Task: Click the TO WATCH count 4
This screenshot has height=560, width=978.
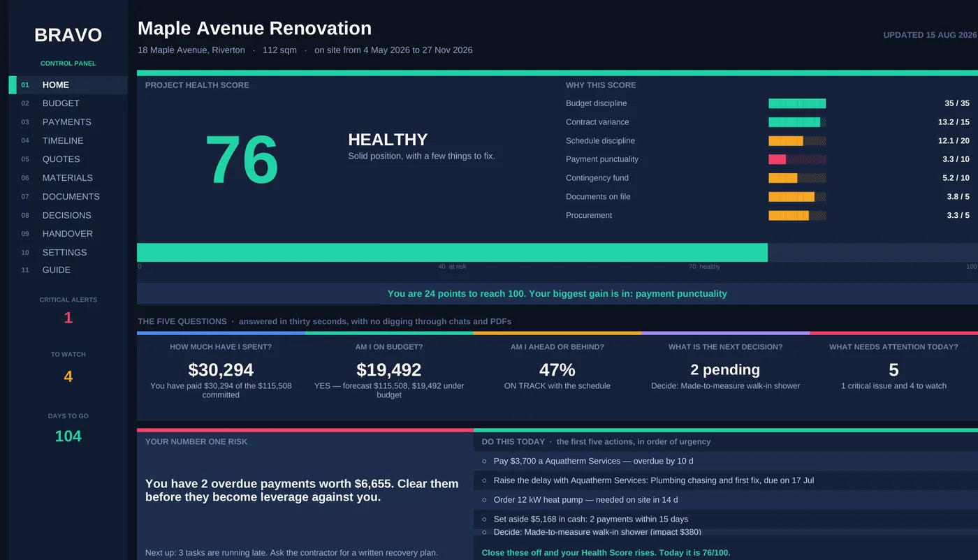Action: click(68, 377)
